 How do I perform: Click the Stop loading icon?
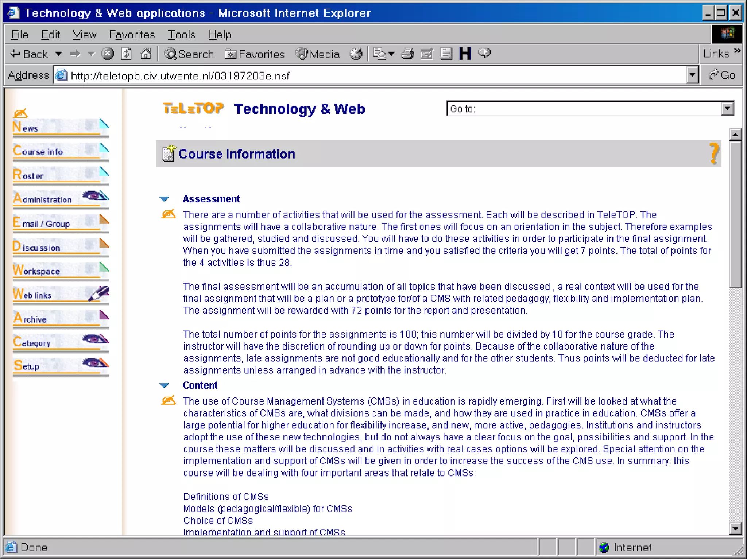click(x=107, y=54)
